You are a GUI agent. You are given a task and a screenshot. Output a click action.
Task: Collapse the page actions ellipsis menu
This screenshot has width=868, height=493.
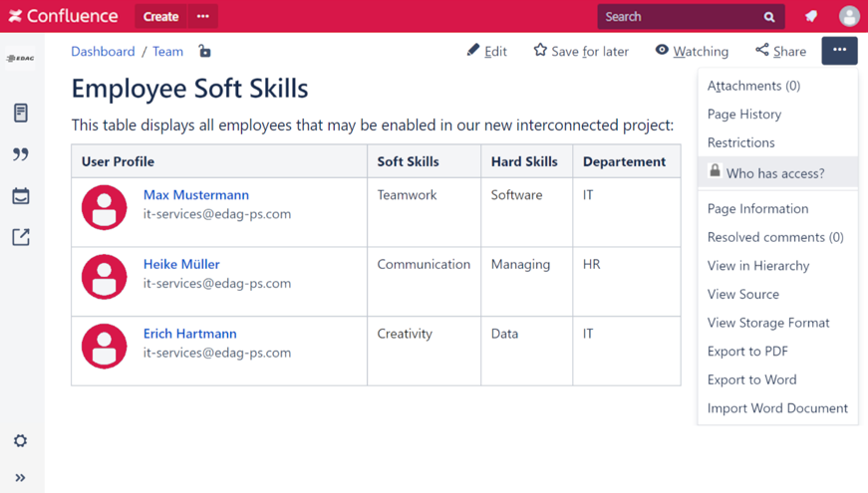839,51
